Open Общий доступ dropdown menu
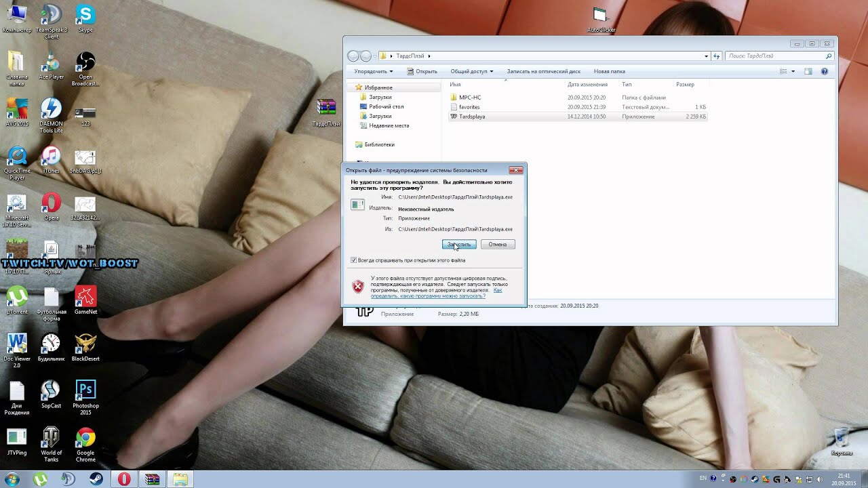Viewport: 868px width, 488px height. pos(472,71)
